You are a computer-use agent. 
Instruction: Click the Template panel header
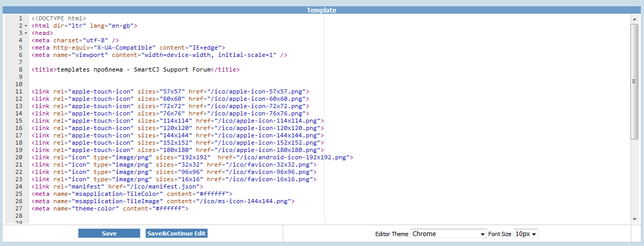click(321, 10)
